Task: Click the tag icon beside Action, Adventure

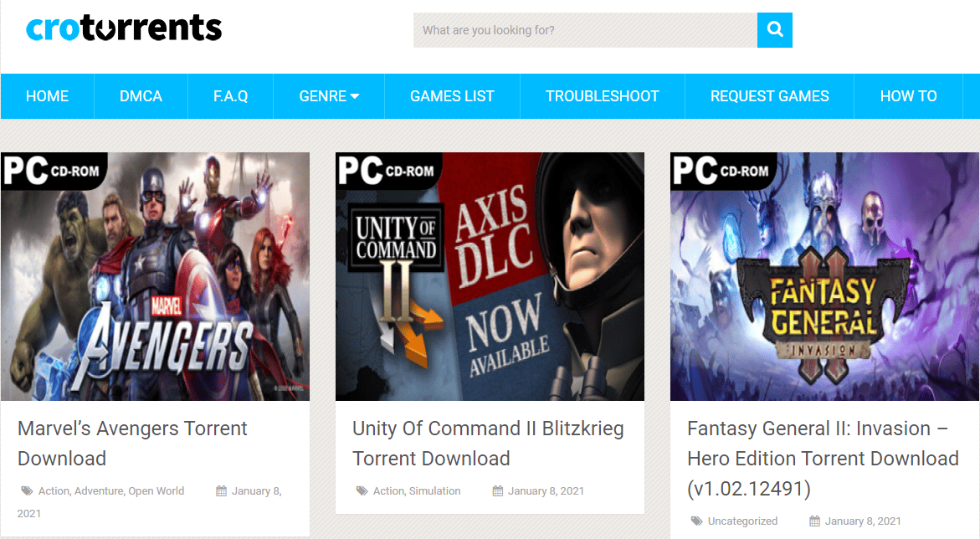Action: point(28,491)
